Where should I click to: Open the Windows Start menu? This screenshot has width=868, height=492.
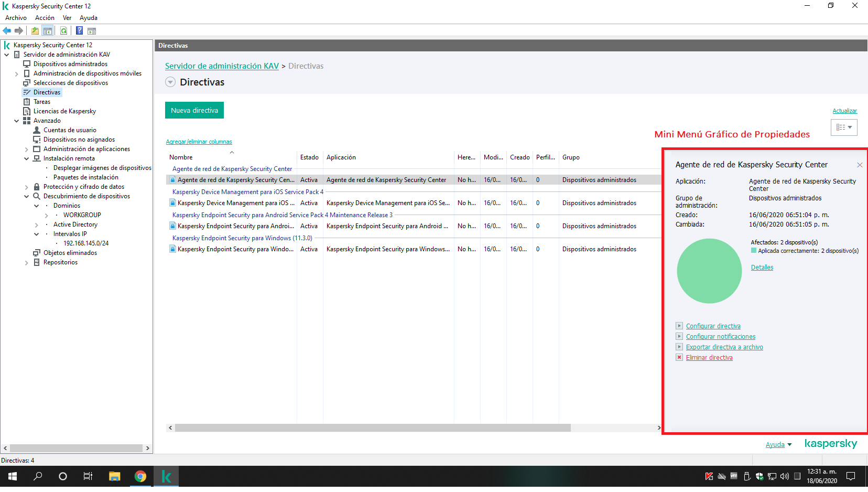tap(13, 476)
